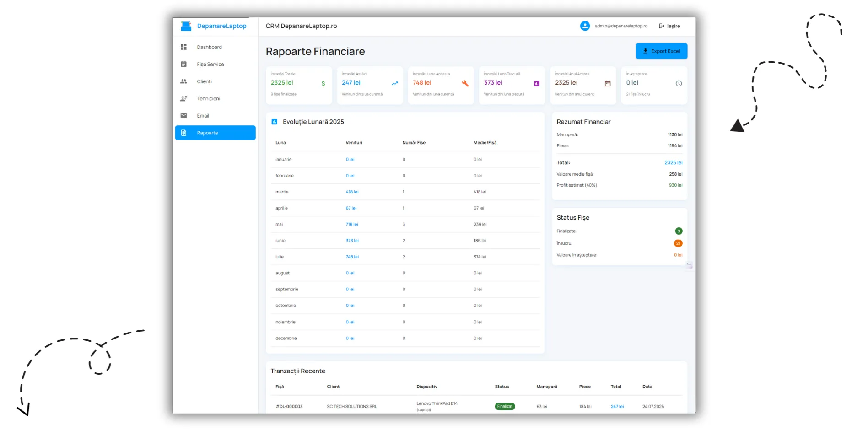Click the blue chart icon beside Evoluție Lunară 2025
868x430 pixels.
[275, 122]
